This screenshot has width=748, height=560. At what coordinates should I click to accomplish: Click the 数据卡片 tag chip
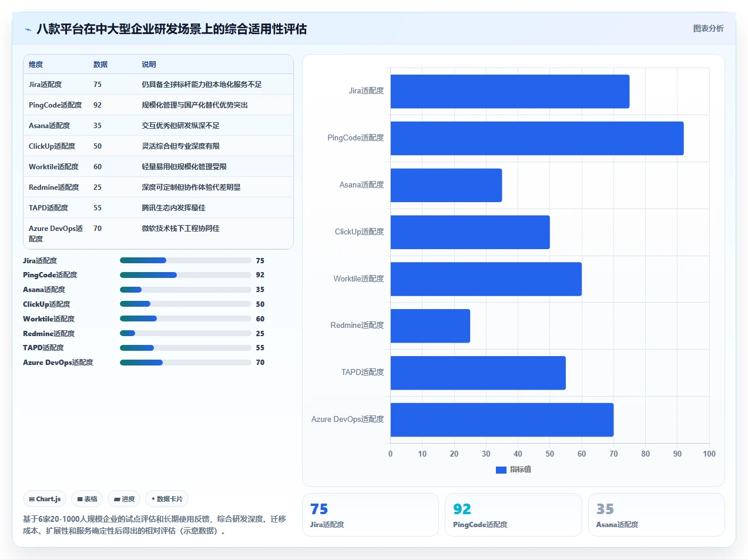click(x=167, y=499)
